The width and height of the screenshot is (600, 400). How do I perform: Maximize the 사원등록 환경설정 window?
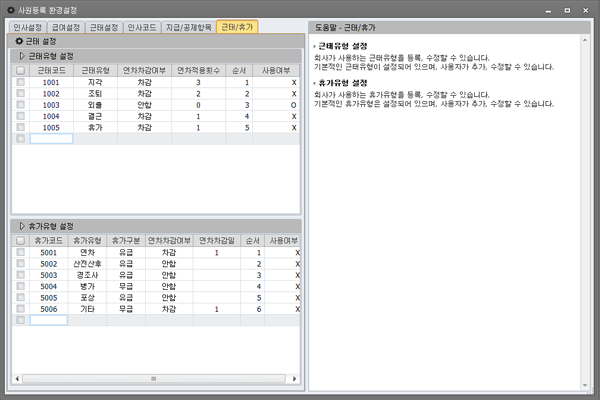pos(567,10)
